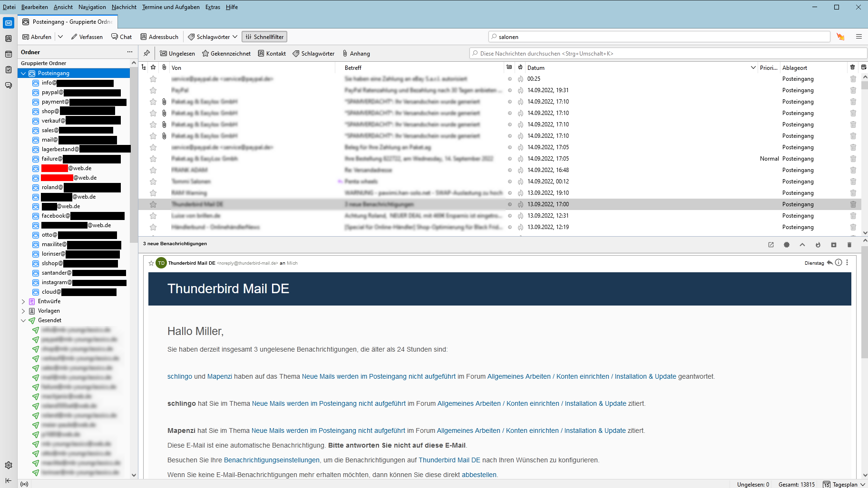Viewport: 868px width, 488px height.
Task: Click the abbestellen link
Action: click(x=479, y=475)
